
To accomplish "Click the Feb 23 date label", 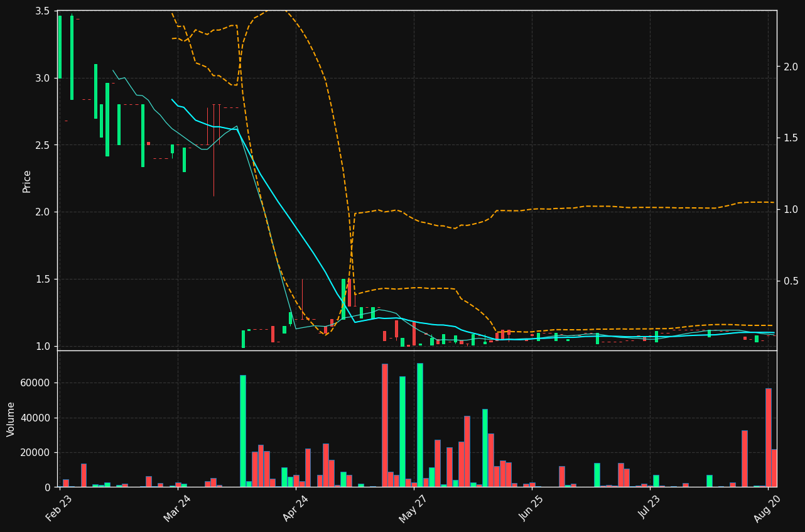I will [59, 509].
